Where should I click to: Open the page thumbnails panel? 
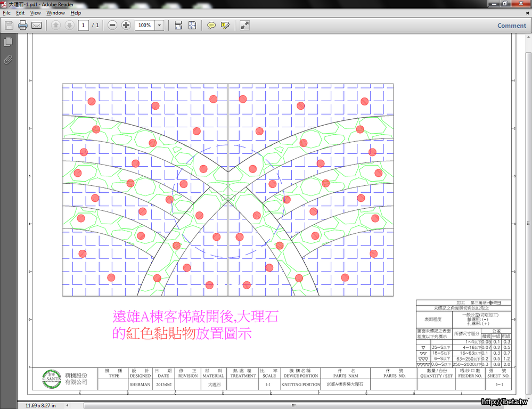(x=8, y=42)
